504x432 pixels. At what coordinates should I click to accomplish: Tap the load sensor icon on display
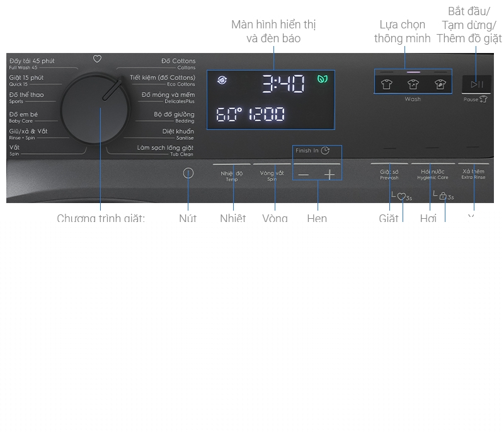tap(221, 80)
